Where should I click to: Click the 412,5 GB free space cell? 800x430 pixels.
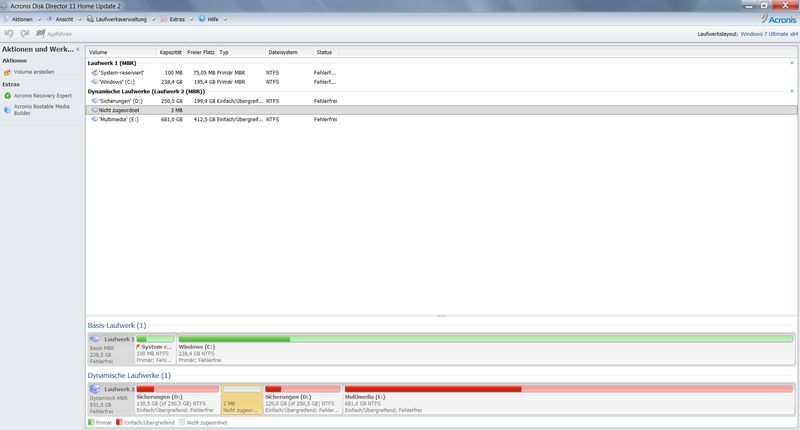tap(204, 119)
